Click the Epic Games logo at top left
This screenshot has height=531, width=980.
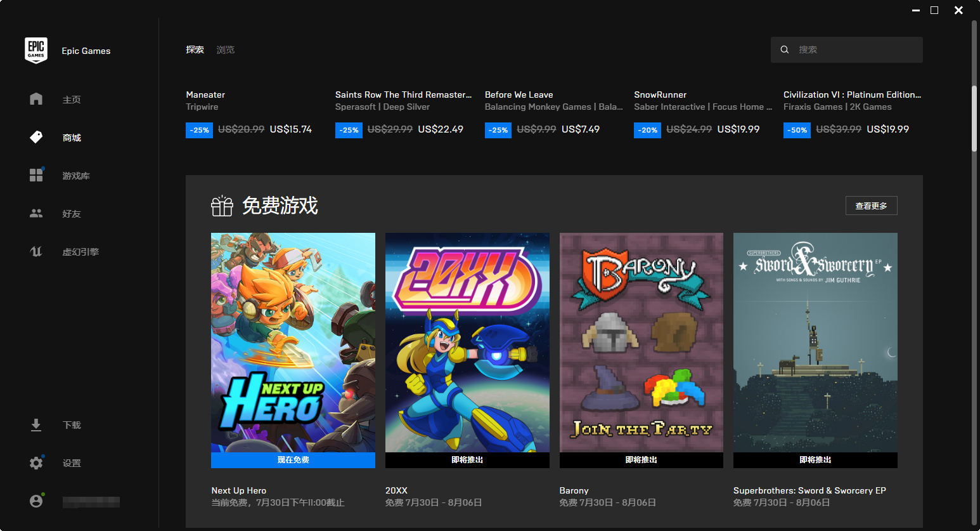click(x=36, y=50)
